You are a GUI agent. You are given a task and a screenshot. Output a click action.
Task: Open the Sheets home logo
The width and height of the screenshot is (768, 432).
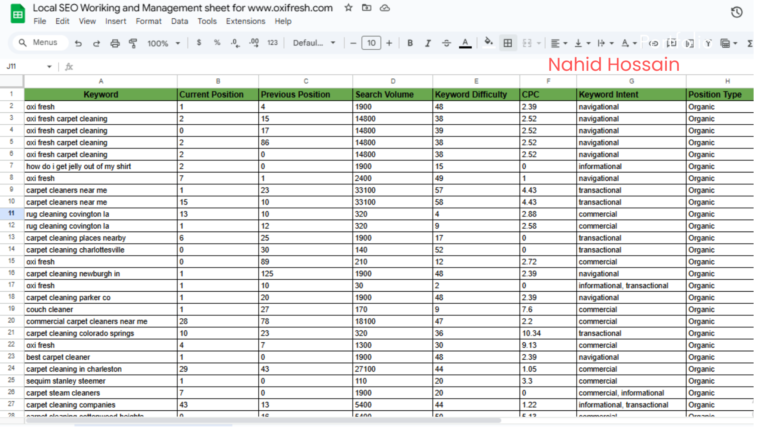click(18, 14)
